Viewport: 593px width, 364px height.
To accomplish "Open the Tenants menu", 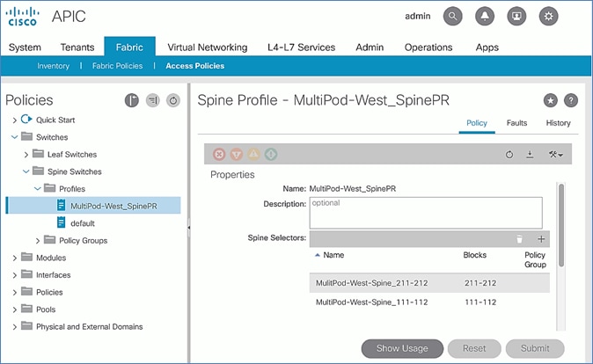I will point(77,47).
